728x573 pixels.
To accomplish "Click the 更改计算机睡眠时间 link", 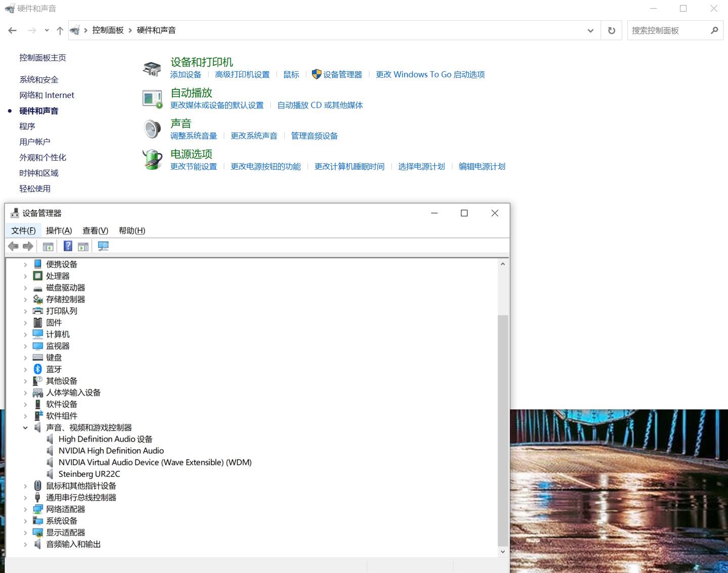I will pos(349,166).
